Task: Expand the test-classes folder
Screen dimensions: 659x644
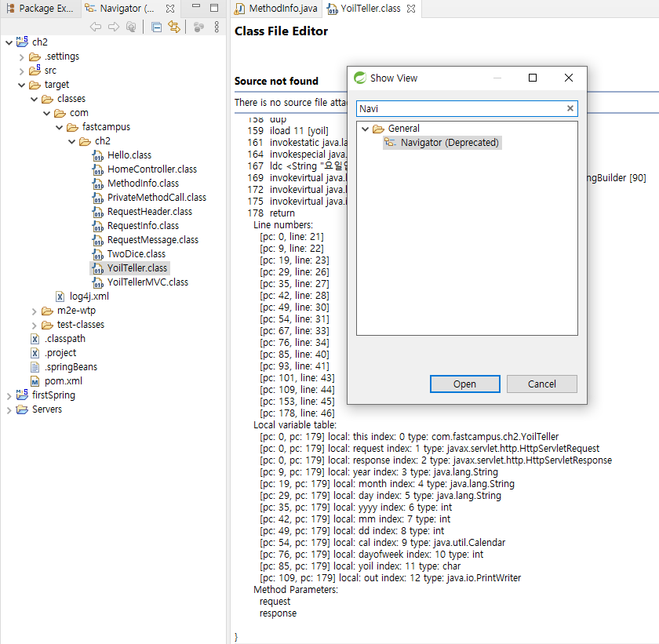Action: pos(34,326)
